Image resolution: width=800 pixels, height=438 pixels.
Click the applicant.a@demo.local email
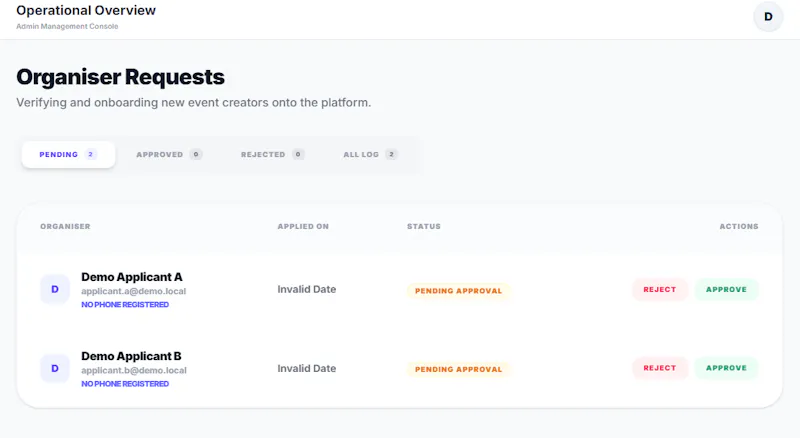(x=134, y=291)
